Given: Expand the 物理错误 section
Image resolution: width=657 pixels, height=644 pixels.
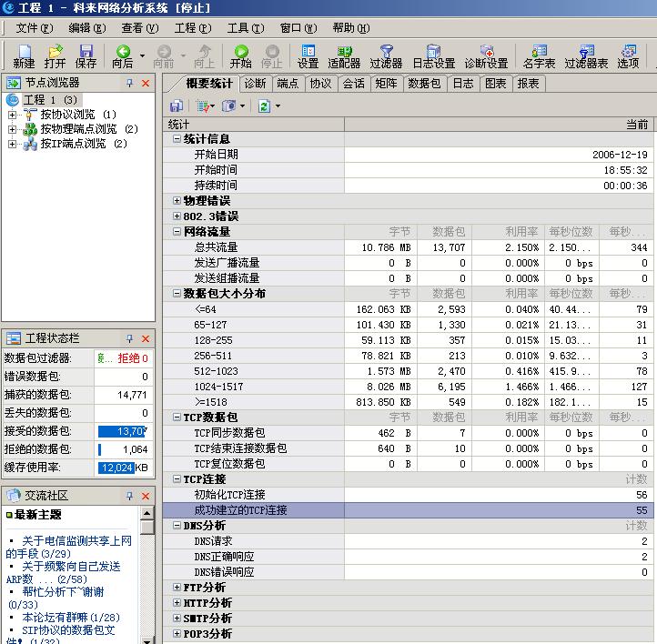Looking at the screenshot, I should tap(177, 200).
